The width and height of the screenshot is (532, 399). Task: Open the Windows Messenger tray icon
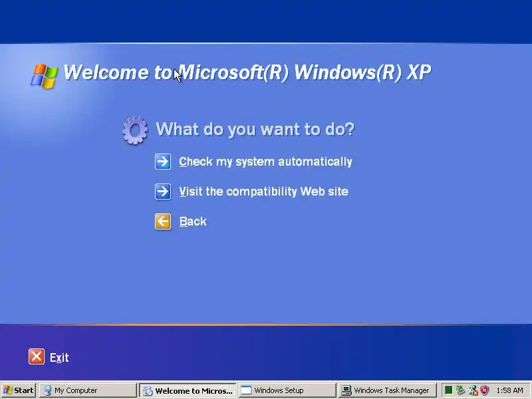tap(473, 390)
